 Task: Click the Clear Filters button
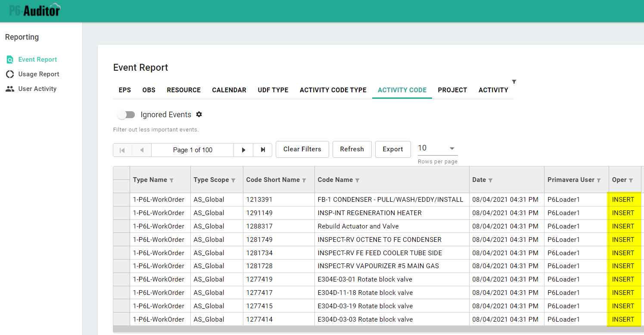302,149
